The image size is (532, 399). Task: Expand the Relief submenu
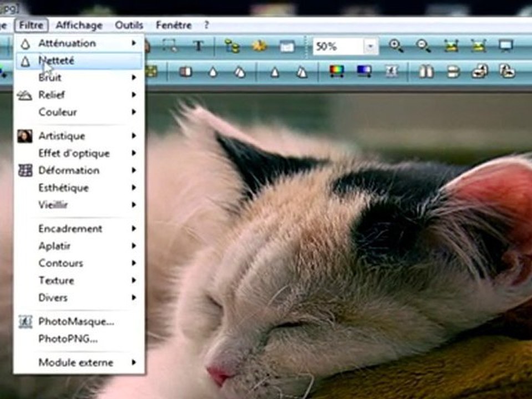click(79, 95)
